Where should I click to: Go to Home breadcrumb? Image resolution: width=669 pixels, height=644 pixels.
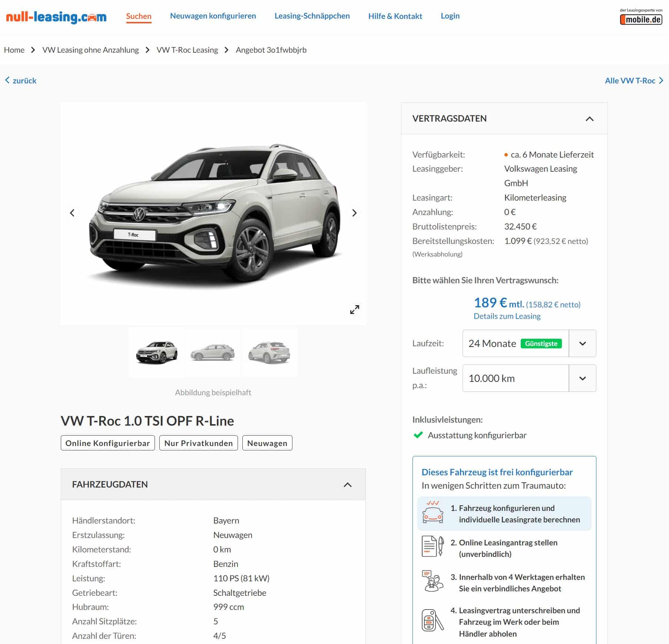(14, 50)
